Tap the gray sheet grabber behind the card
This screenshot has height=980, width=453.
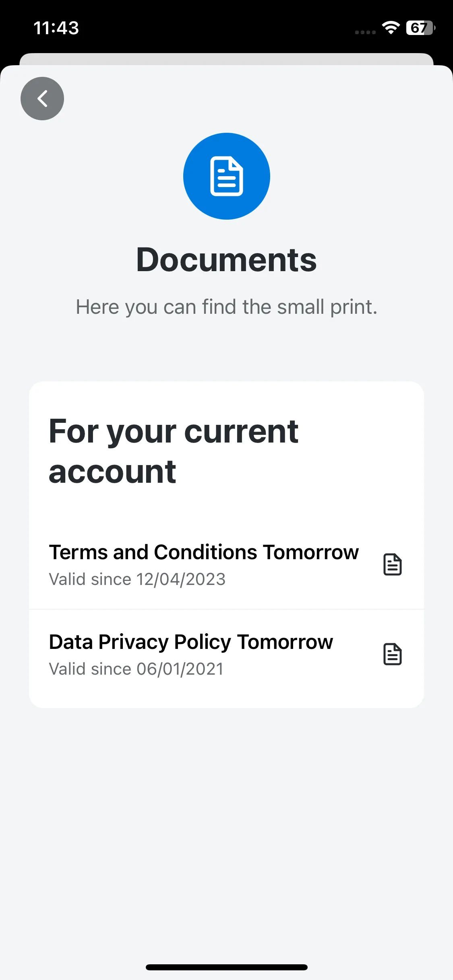coord(227,59)
